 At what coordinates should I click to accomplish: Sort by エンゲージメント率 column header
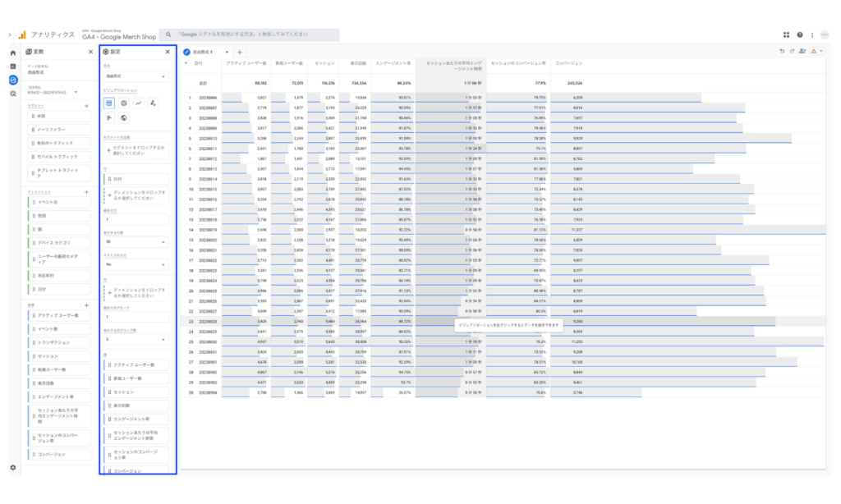pyautogui.click(x=393, y=63)
